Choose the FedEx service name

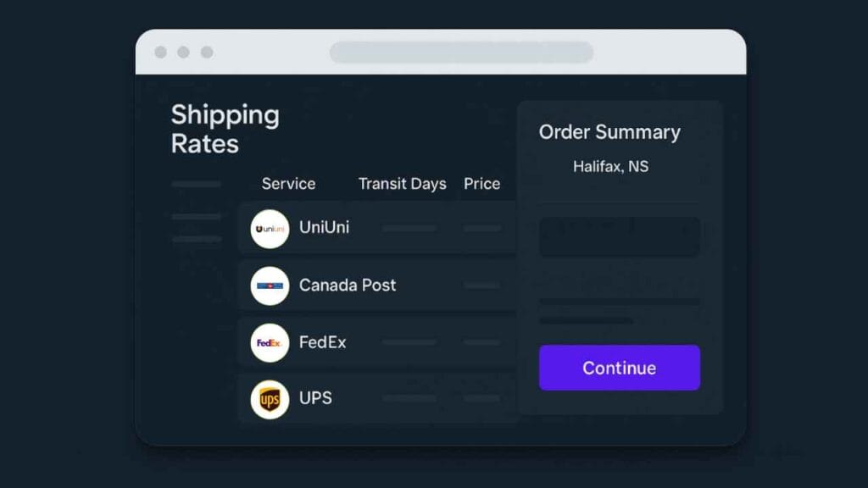coord(322,342)
